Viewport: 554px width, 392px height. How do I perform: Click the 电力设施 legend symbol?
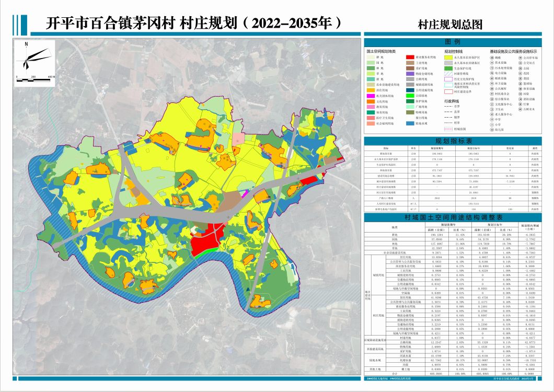pyautogui.click(x=492, y=73)
